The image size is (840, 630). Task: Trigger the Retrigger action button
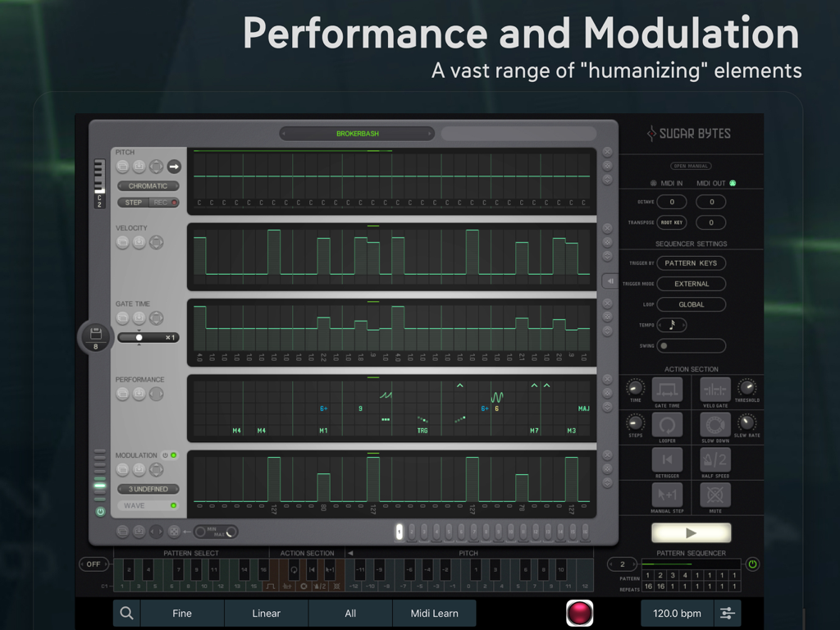point(666,459)
